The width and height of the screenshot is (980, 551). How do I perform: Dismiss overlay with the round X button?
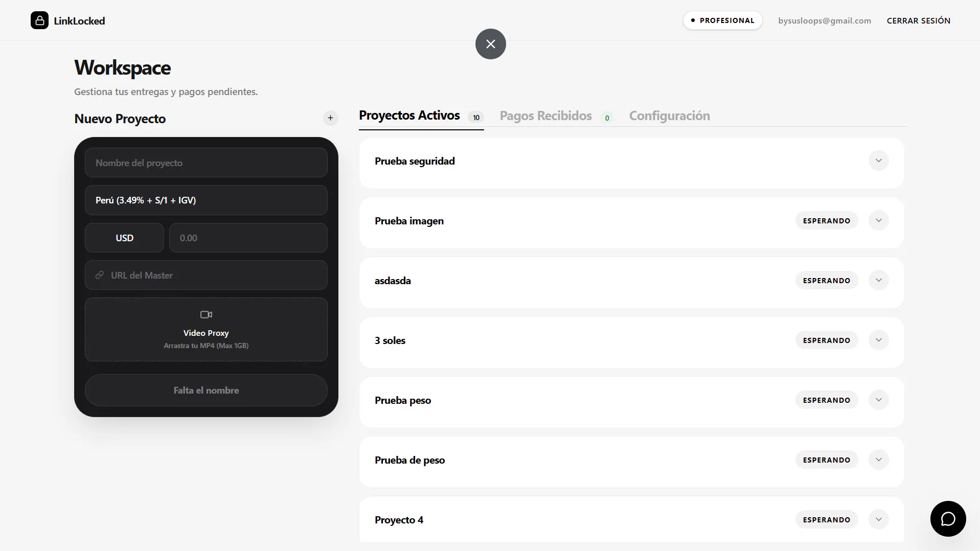[490, 44]
